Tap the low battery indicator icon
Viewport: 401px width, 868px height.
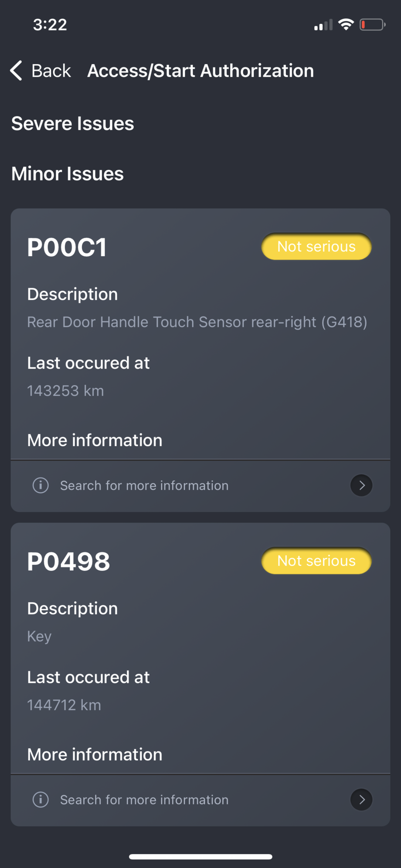(x=372, y=25)
